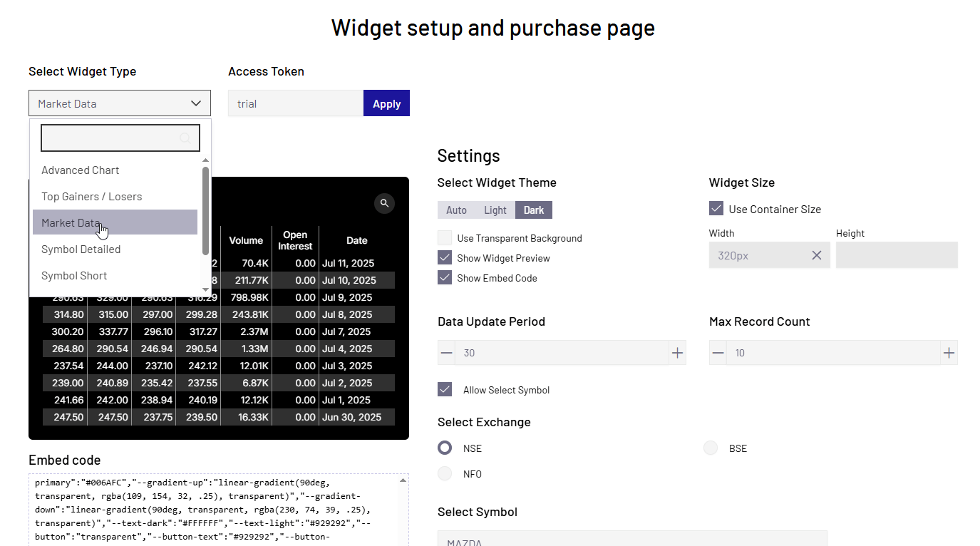980x546 pixels.
Task: Switch widget theme to Auto
Action: [x=456, y=210]
